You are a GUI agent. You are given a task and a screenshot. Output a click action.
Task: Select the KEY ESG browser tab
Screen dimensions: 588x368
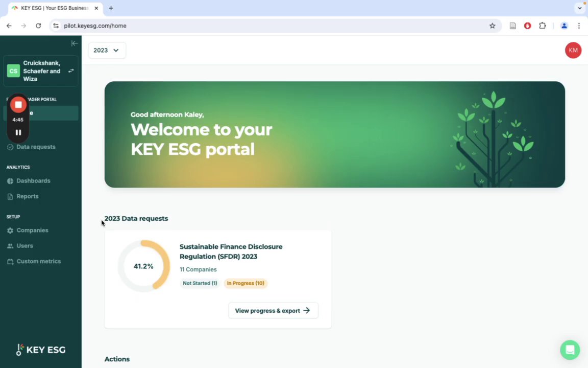[x=55, y=8]
